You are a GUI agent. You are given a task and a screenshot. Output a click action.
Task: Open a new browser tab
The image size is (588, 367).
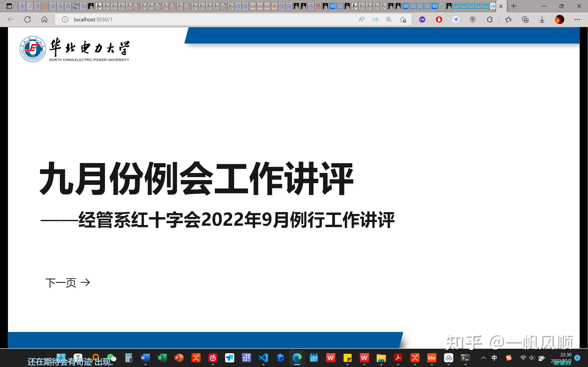513,6
